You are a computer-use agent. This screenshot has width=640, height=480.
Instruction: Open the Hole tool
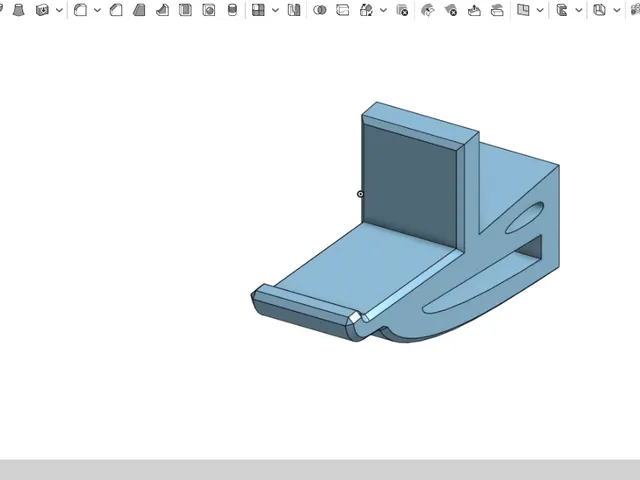209,10
